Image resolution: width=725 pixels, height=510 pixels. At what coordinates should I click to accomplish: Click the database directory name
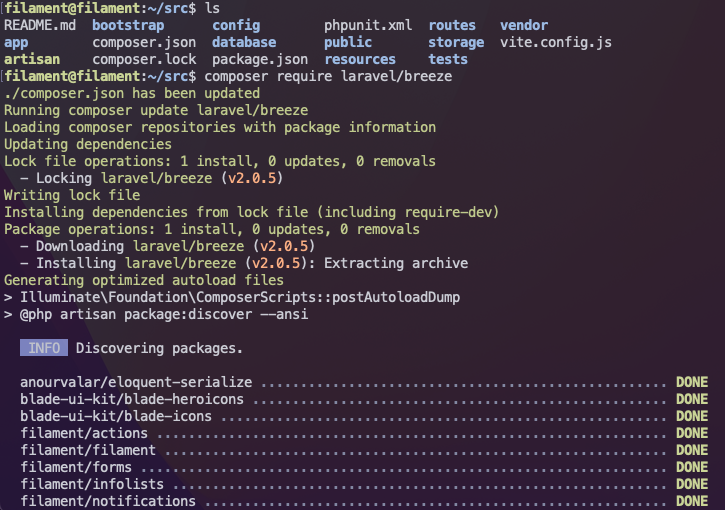[x=244, y=43]
